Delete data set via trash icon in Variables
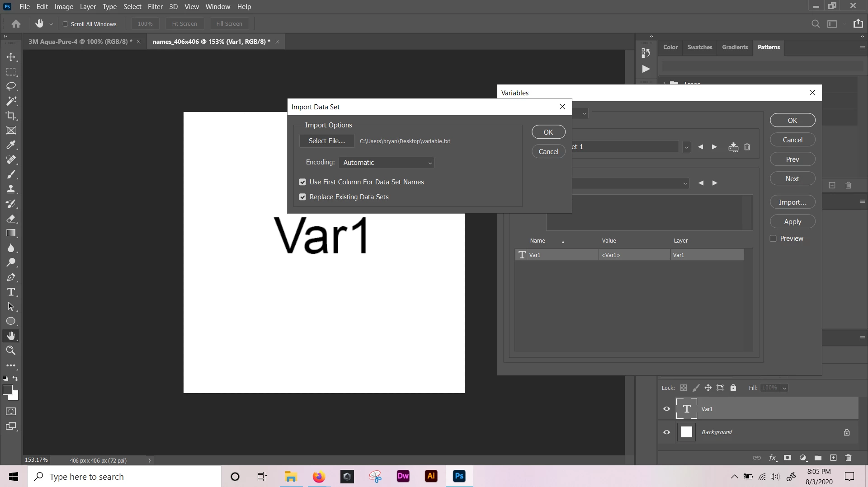The height and width of the screenshot is (487, 868). [x=747, y=147]
